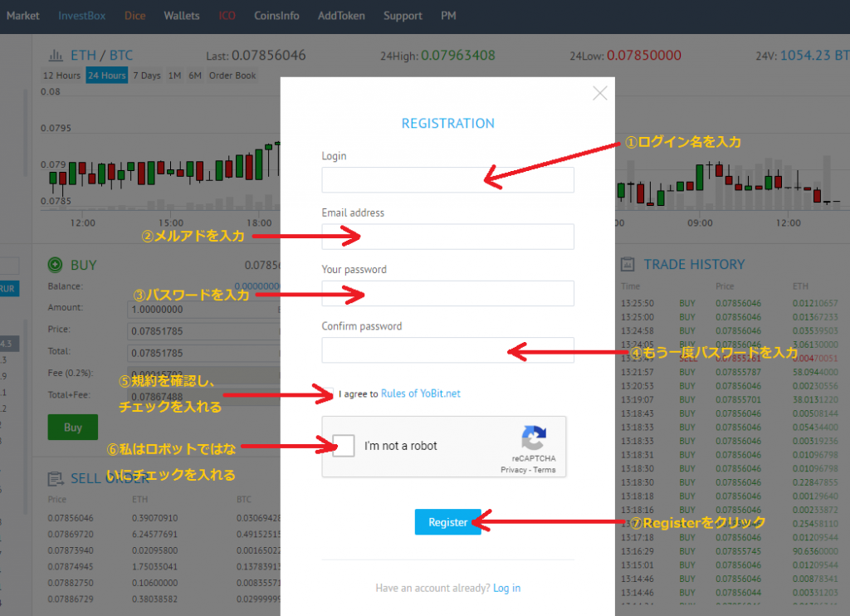
Task: Click trade history row at 13:21:57
Action: coord(730,372)
